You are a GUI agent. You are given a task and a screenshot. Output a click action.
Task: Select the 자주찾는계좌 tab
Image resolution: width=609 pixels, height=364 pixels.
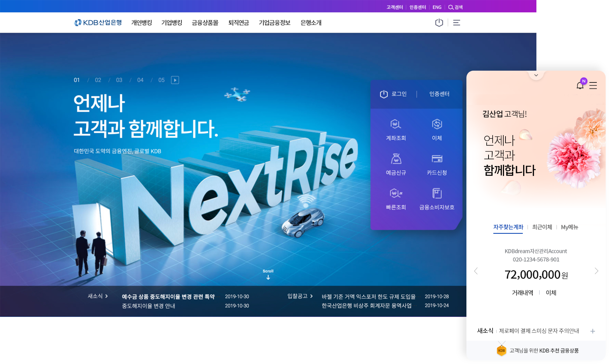coord(508,227)
